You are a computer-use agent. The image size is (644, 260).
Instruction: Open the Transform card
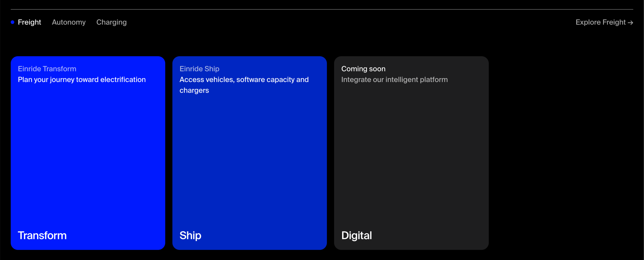[x=88, y=153]
